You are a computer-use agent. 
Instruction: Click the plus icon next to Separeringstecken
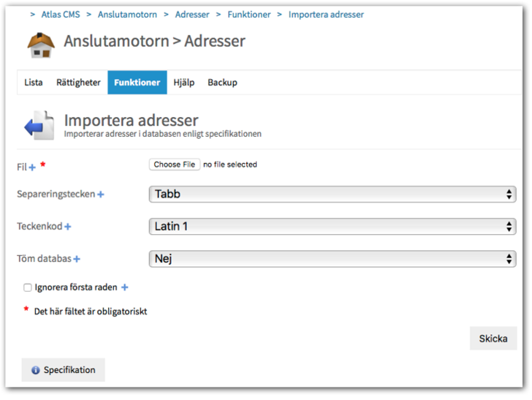pos(101,195)
